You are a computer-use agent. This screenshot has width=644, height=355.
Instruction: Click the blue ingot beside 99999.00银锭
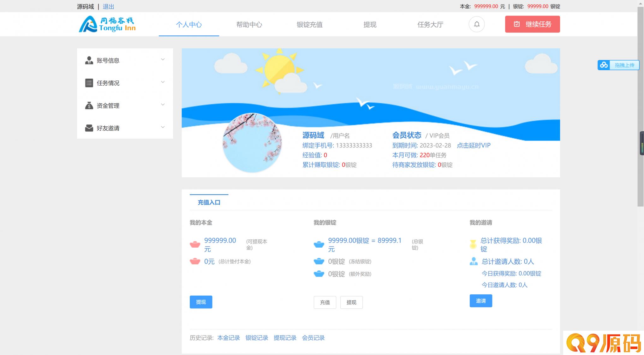click(319, 244)
